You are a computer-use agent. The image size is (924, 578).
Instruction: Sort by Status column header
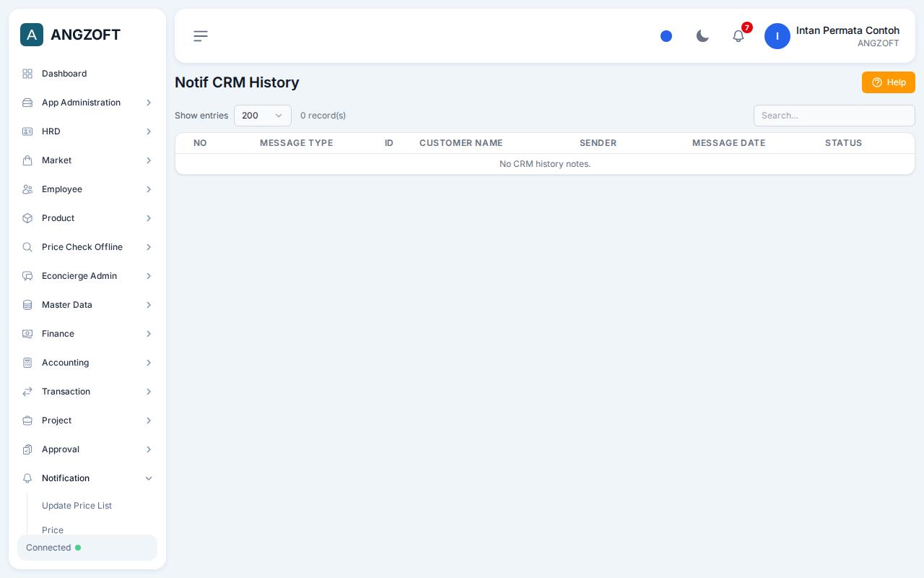pyautogui.click(x=843, y=143)
